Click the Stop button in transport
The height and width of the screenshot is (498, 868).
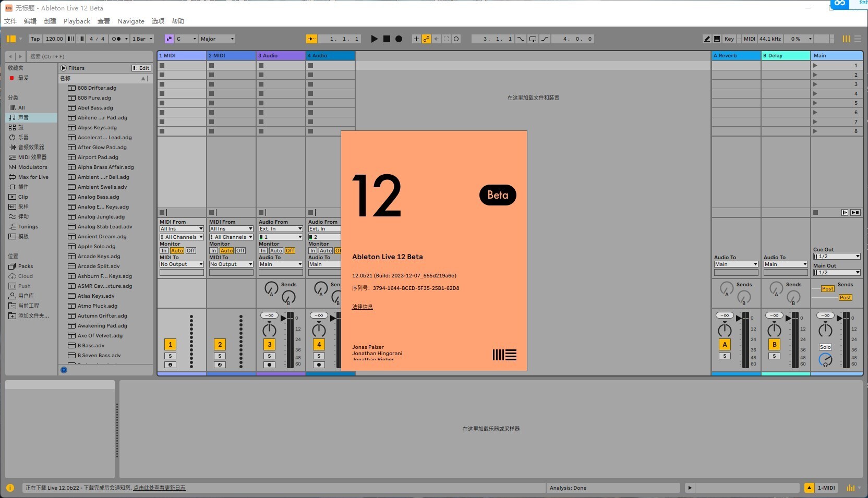[x=387, y=39]
